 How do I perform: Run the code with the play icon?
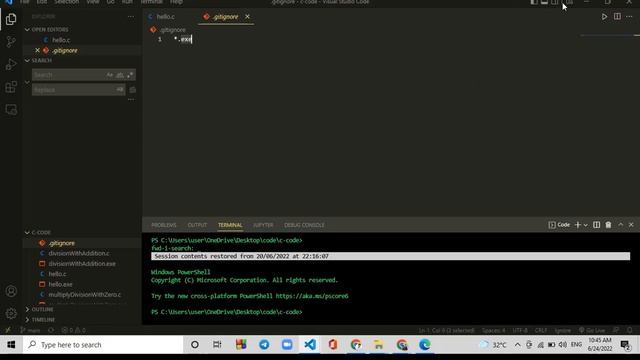[x=604, y=17]
